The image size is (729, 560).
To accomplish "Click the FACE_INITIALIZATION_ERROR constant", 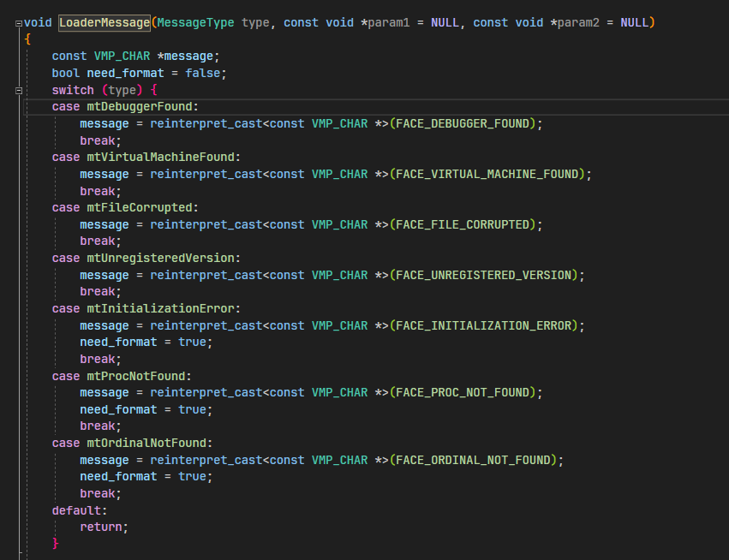I will click(484, 325).
